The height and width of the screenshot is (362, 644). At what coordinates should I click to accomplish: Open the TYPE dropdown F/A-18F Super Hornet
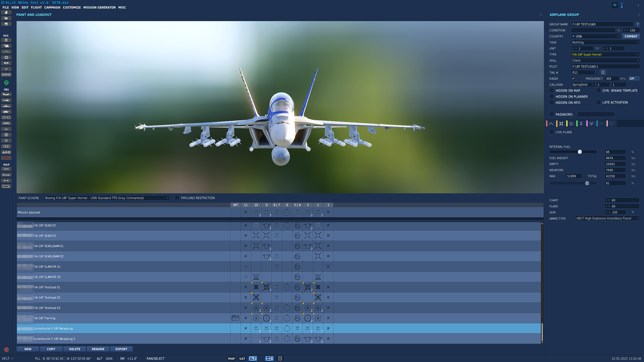point(605,54)
